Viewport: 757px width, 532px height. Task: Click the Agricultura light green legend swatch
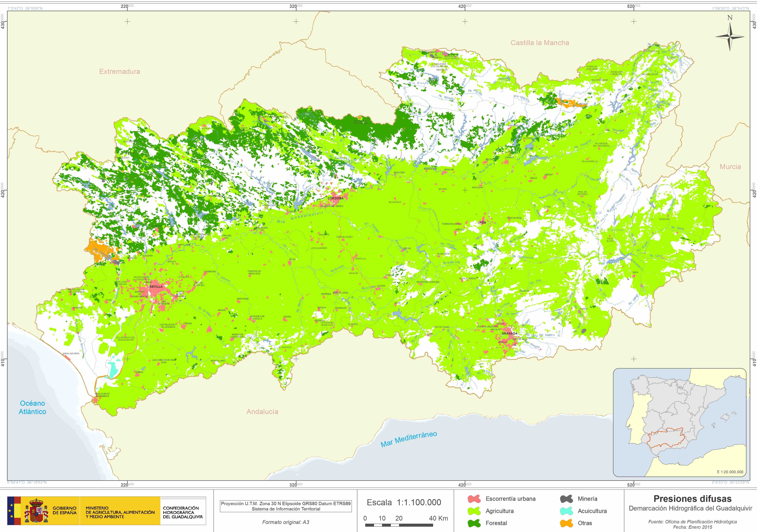pyautogui.click(x=474, y=511)
